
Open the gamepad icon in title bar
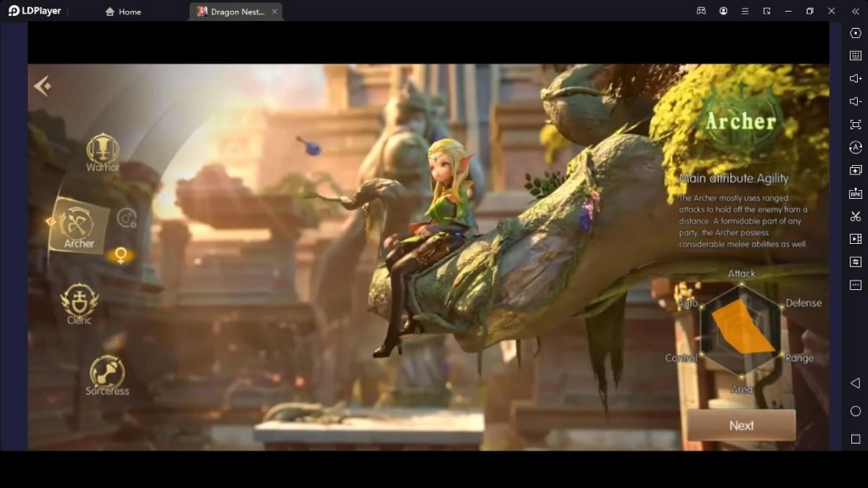(x=701, y=11)
